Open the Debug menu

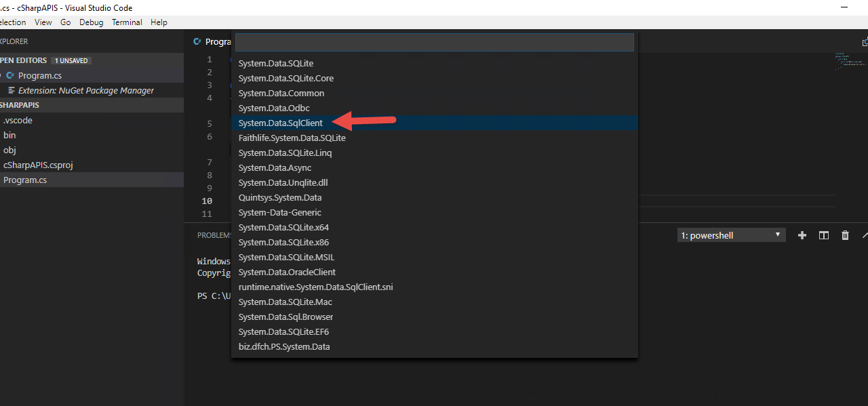point(92,22)
